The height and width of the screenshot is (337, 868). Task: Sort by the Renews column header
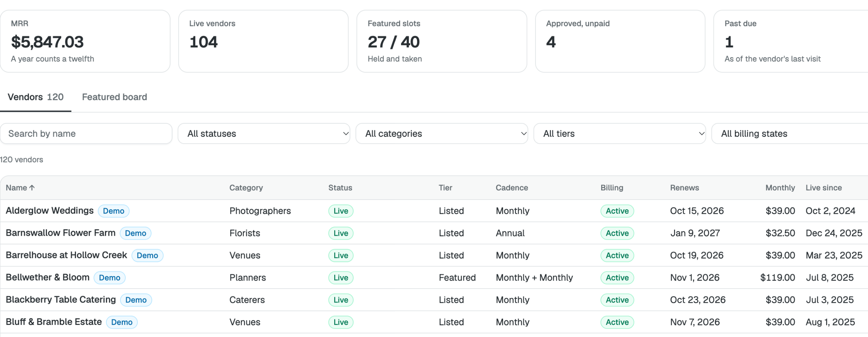click(685, 188)
